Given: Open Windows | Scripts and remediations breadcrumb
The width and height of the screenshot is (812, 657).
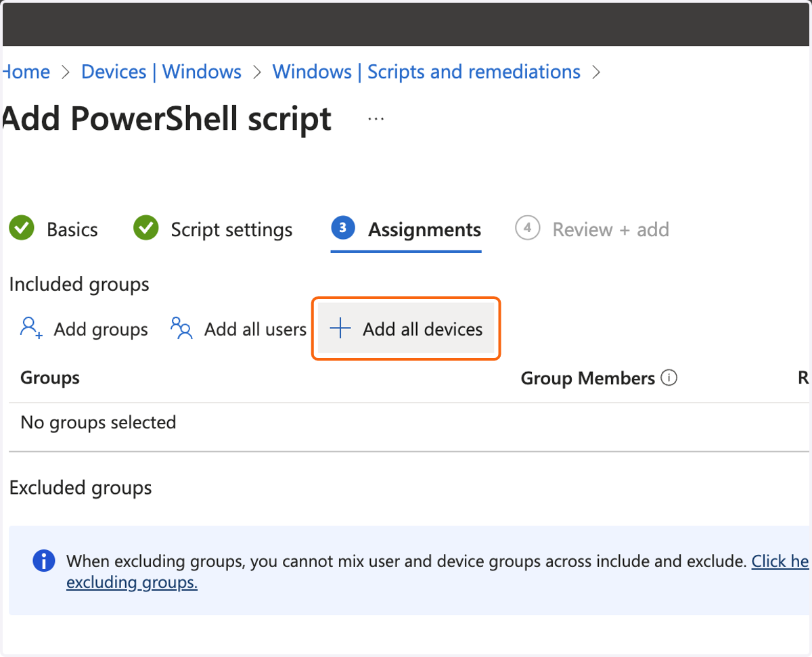Looking at the screenshot, I should pyautogui.click(x=426, y=72).
